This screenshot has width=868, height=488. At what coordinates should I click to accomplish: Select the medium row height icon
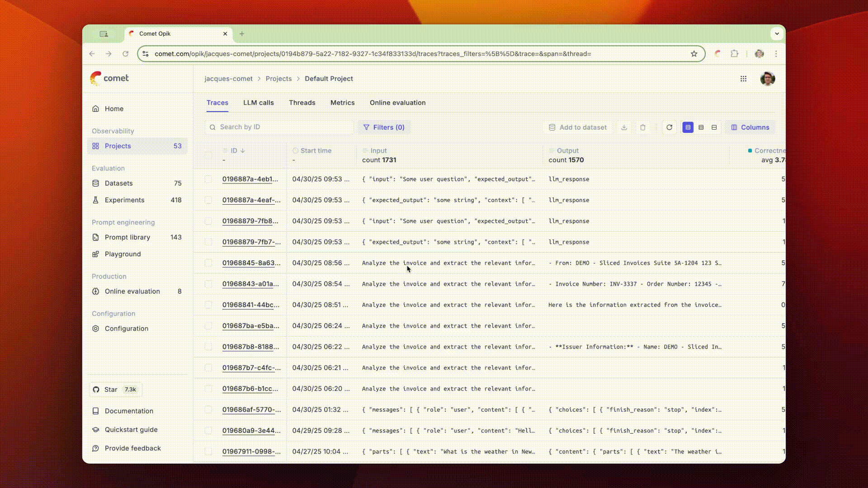[x=701, y=127]
